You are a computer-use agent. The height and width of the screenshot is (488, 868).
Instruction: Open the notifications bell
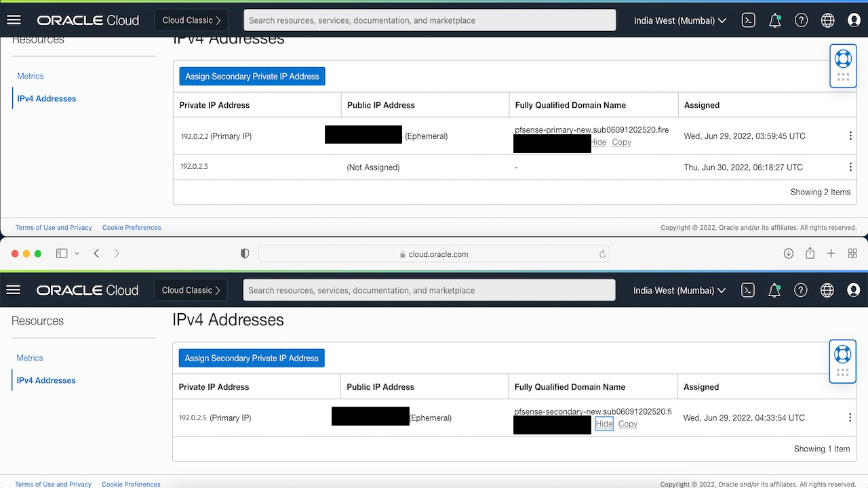coord(774,289)
